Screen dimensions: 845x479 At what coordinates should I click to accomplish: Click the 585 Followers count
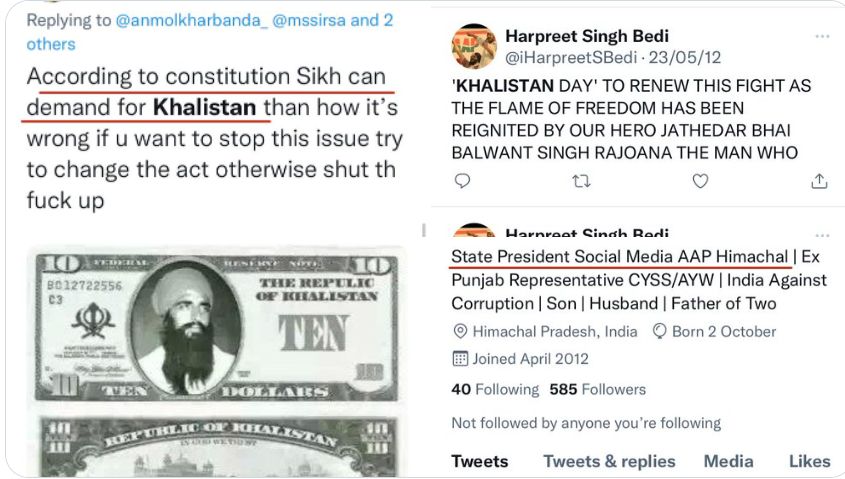pos(597,389)
